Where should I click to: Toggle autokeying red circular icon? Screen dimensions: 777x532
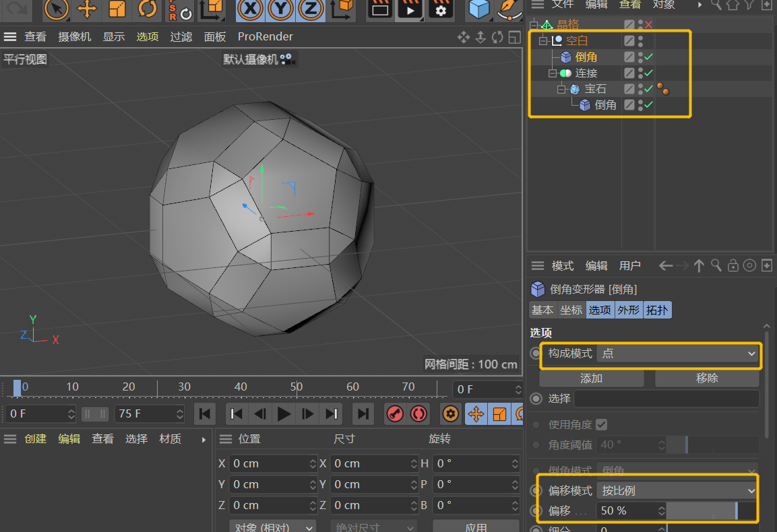pos(418,414)
